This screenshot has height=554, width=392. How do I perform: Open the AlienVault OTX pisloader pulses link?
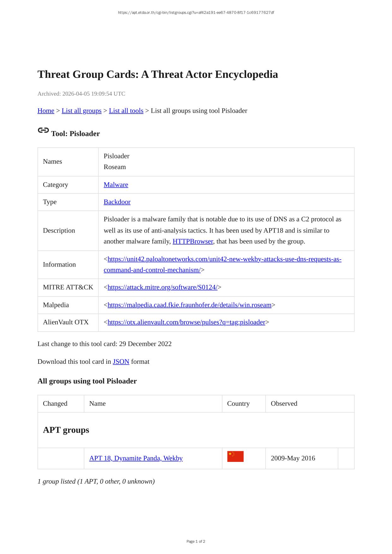[186, 322]
